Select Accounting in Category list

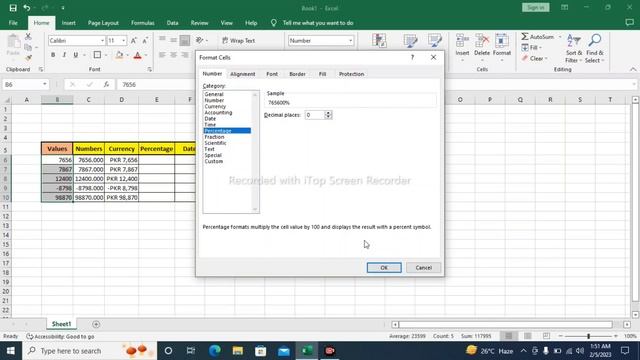pos(218,112)
